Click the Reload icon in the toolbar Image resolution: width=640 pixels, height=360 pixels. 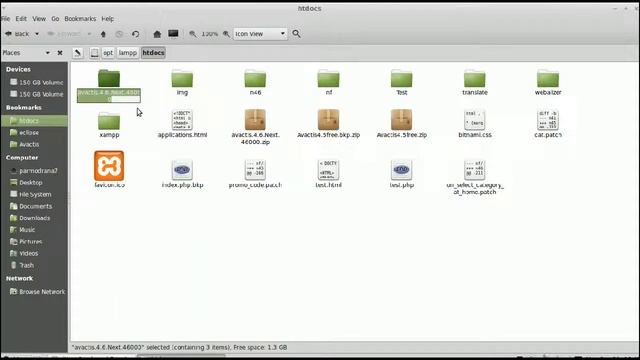[x=136, y=34]
